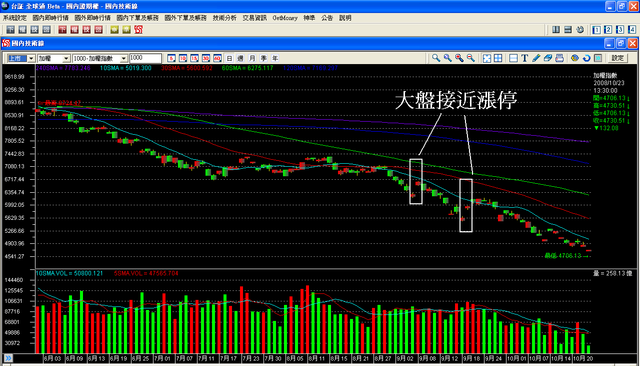Switch to 5-minute chart interval
The height and width of the screenshot is (366, 640).
[x=171, y=58]
